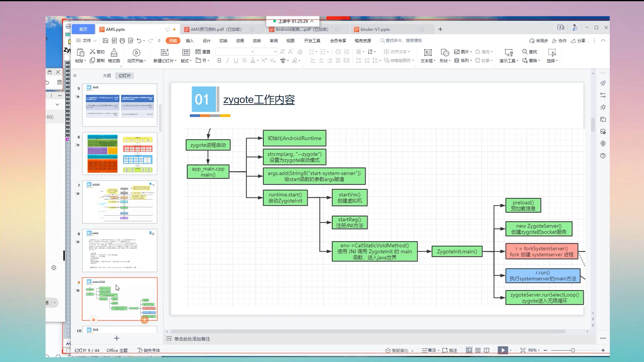644x362 pixels.
Task: Click the zoom slider handle
Action: point(573,350)
